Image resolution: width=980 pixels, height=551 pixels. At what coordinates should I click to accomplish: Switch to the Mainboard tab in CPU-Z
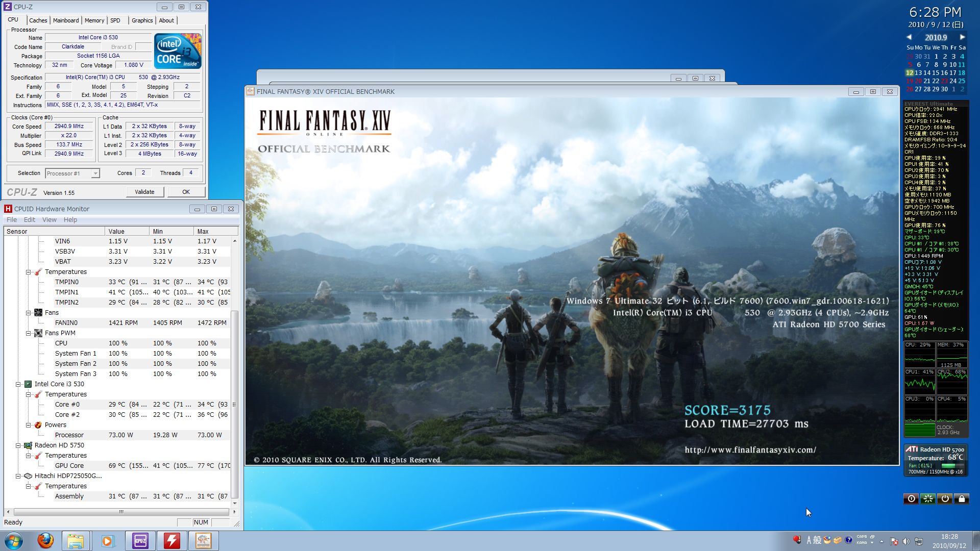pos(66,20)
